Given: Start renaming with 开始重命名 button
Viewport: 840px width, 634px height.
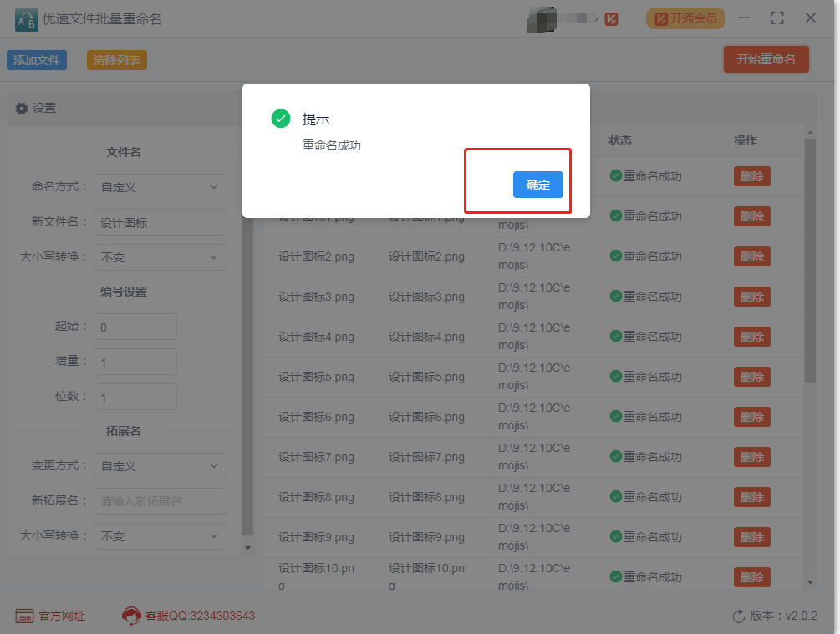Looking at the screenshot, I should pos(766,59).
